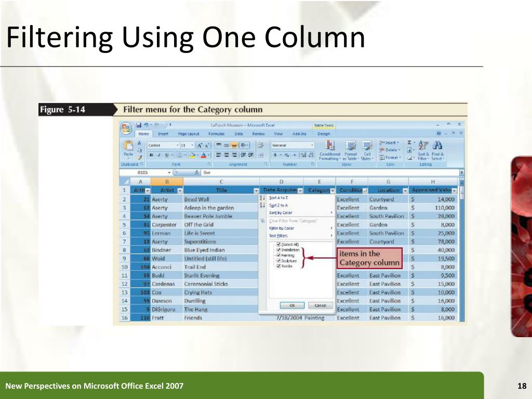Open Sort by Color submenu
The image size is (532, 399).
(297, 212)
